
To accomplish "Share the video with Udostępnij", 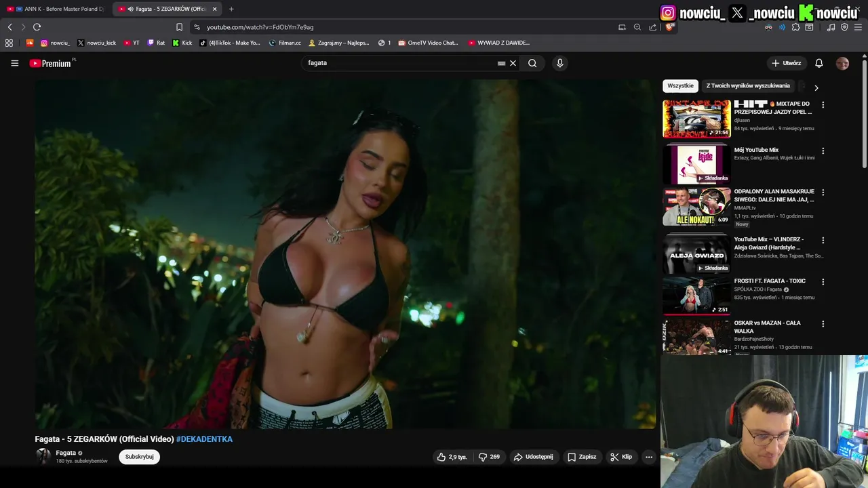I will point(533,457).
